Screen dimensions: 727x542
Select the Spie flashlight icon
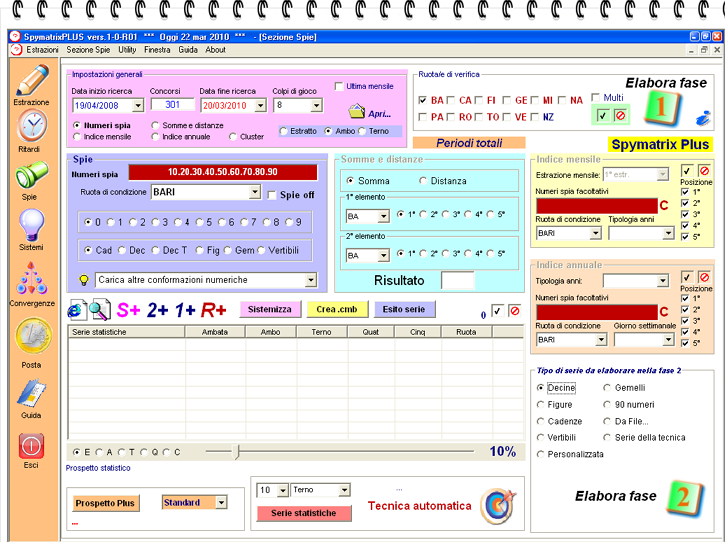click(32, 175)
